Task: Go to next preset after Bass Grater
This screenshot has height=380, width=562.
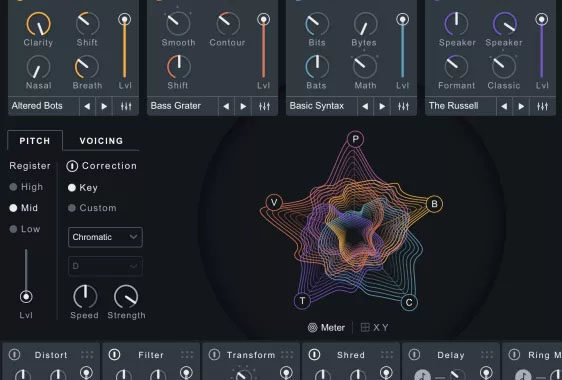Action: [x=243, y=106]
